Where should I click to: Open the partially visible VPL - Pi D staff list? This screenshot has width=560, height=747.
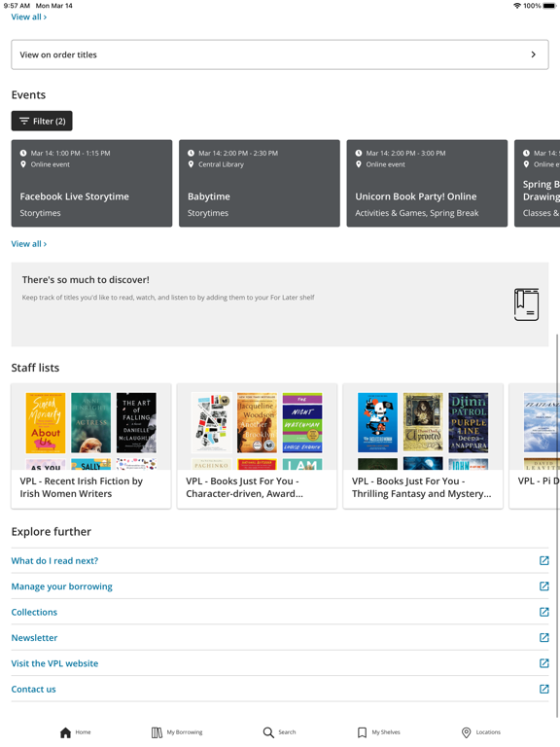point(535,446)
